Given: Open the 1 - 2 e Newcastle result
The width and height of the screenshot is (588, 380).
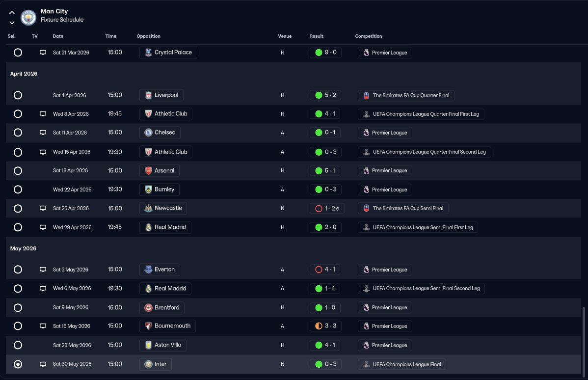Looking at the screenshot, I should pos(327,209).
